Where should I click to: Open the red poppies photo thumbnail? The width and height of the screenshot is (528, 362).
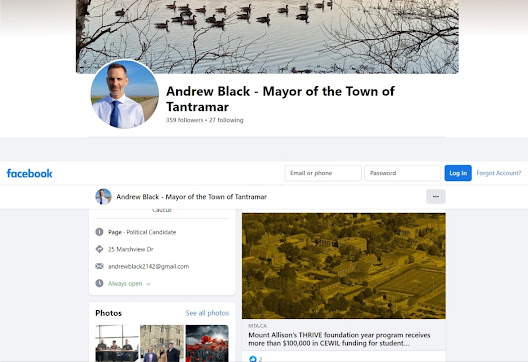coord(207,343)
